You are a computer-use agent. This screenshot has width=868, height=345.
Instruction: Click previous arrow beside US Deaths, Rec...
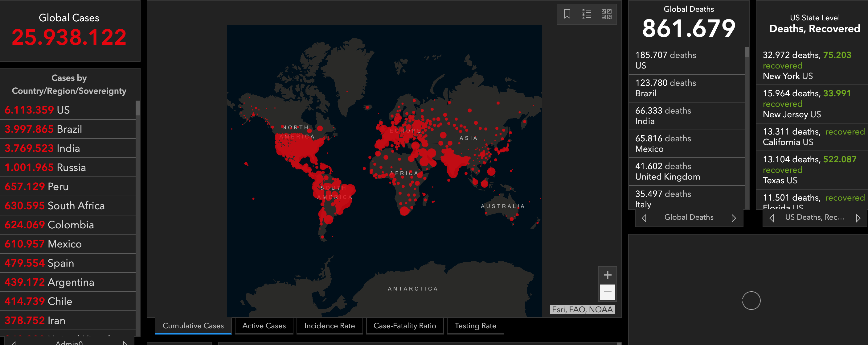coord(771,218)
